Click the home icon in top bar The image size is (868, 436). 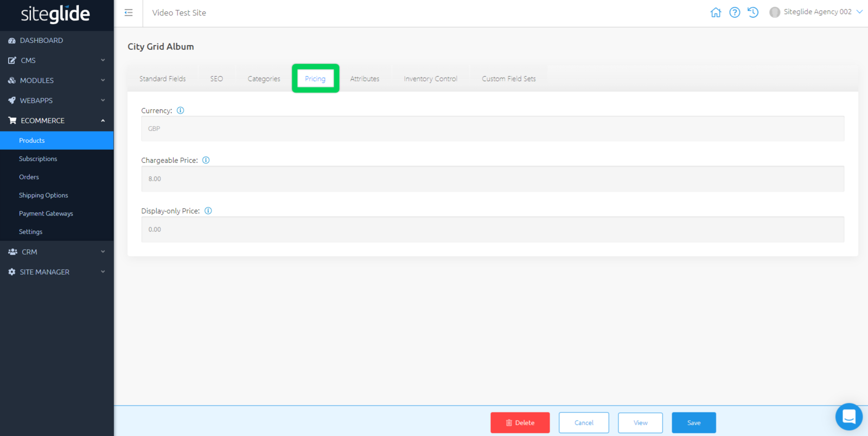(x=716, y=12)
